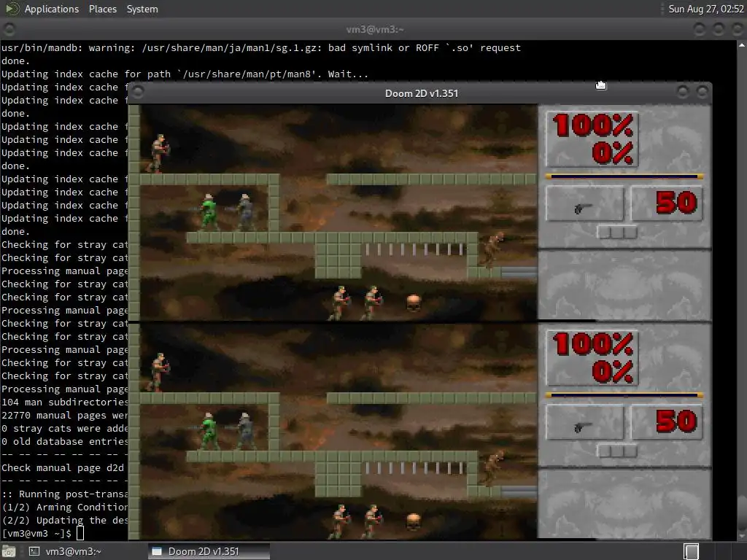This screenshot has width=747, height=560.
Task: Click the terminal prompt [vm3@vm3 ~]$
Action: pos(36,533)
